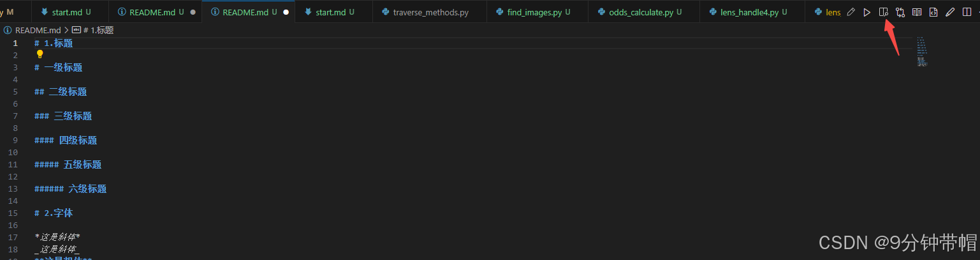Close the active README.md tab via dot
The image size is (980, 260).
(x=286, y=12)
